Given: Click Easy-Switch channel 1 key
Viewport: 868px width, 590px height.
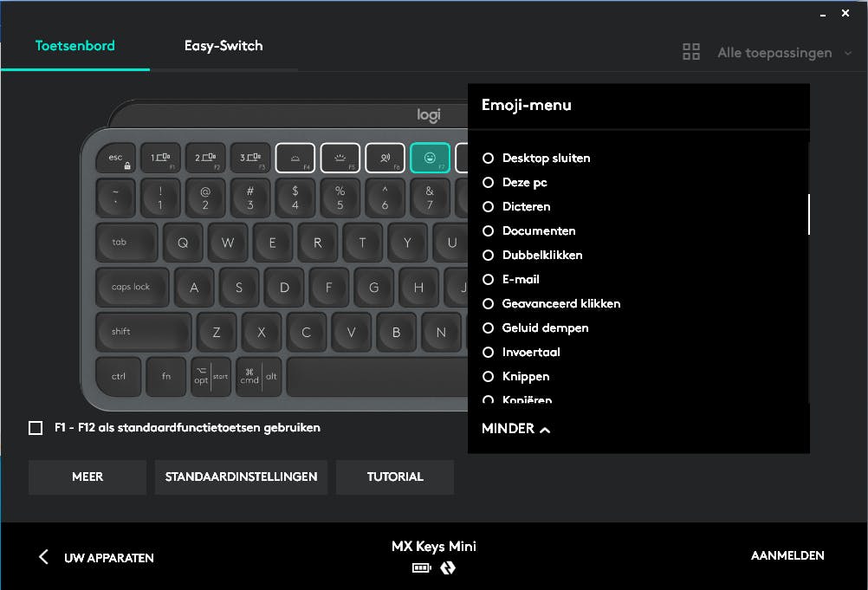Looking at the screenshot, I should pyautogui.click(x=160, y=158).
